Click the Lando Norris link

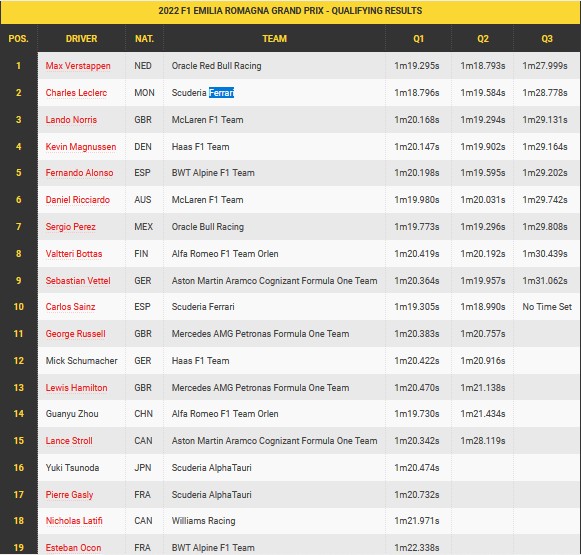(x=71, y=120)
